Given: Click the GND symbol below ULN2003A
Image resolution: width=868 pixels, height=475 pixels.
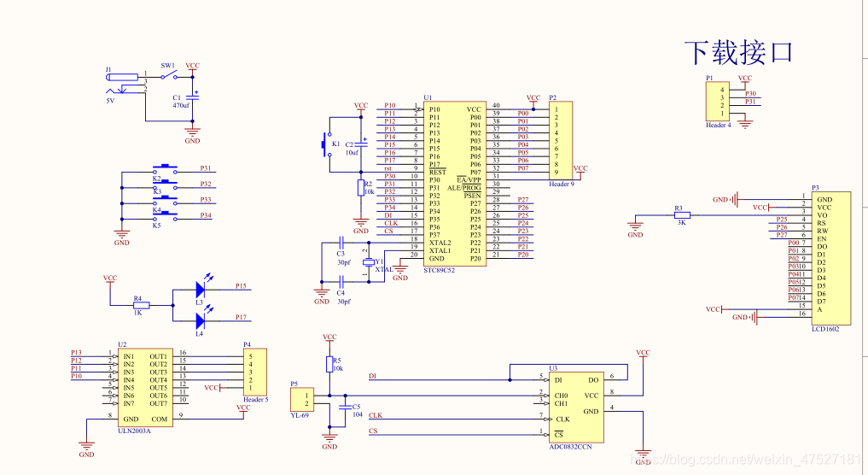Looking at the screenshot, I should (x=86, y=449).
